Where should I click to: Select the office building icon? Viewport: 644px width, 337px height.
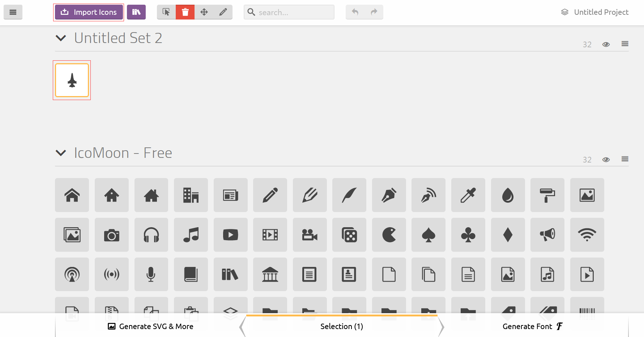click(191, 195)
